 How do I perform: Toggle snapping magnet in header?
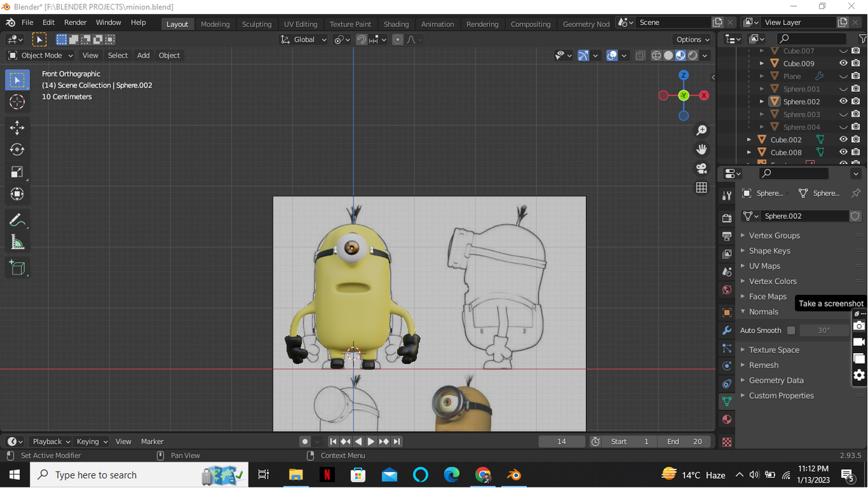tap(361, 39)
